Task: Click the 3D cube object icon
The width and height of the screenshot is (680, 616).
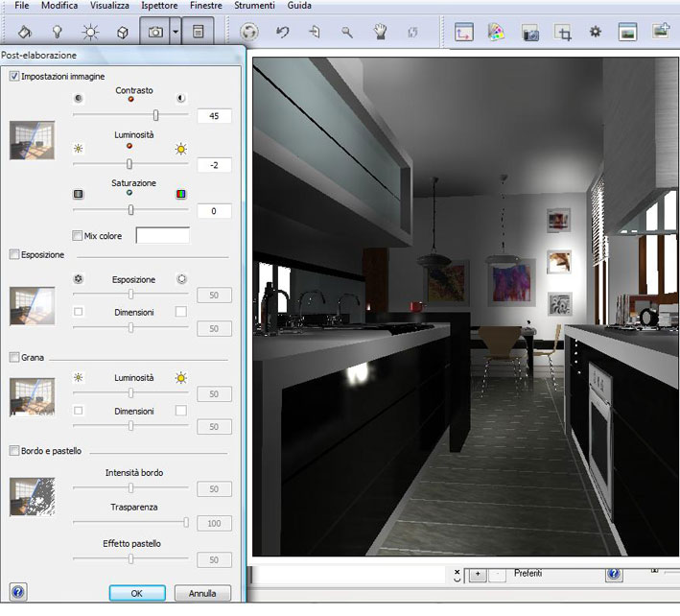Action: [123, 32]
